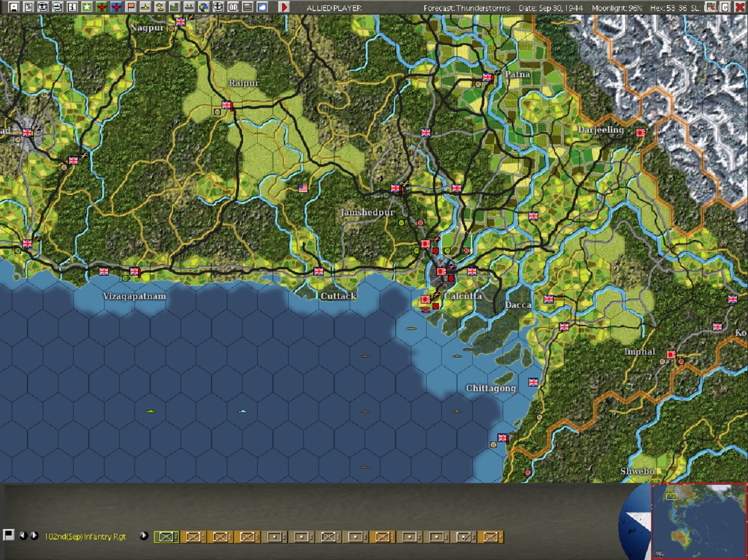Click the "Calcutta" city label

pyautogui.click(x=463, y=296)
